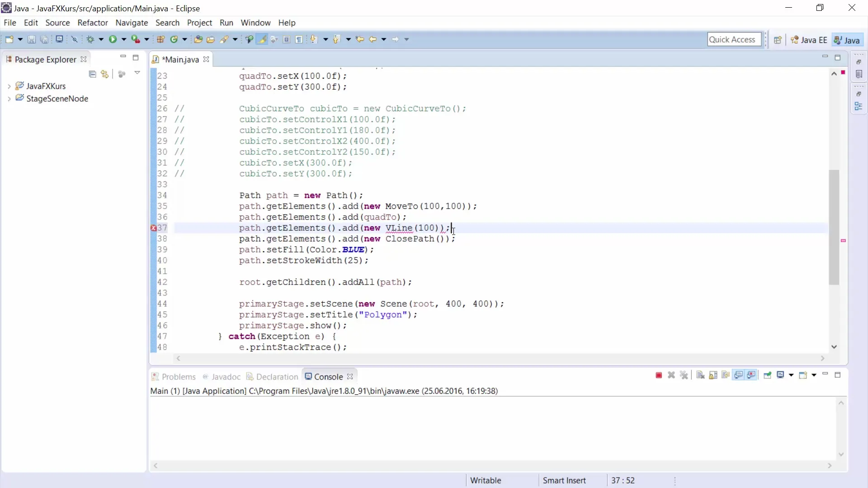This screenshot has width=868, height=488.
Task: Select the StageSceneNode project
Action: [57, 99]
